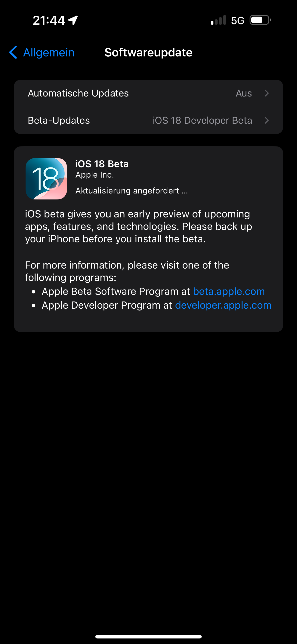The width and height of the screenshot is (297, 644).
Task: Tap the iOS 18 Beta title
Action: pyautogui.click(x=102, y=164)
